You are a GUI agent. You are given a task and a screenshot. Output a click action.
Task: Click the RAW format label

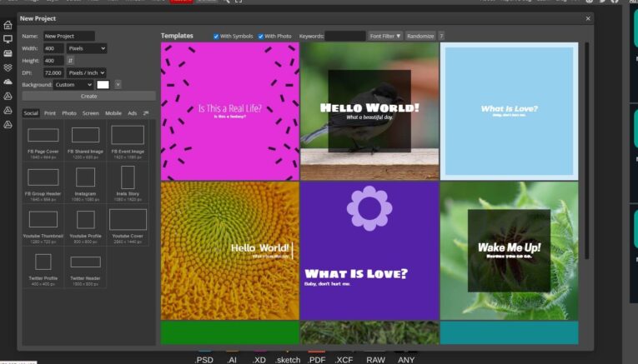(375, 360)
